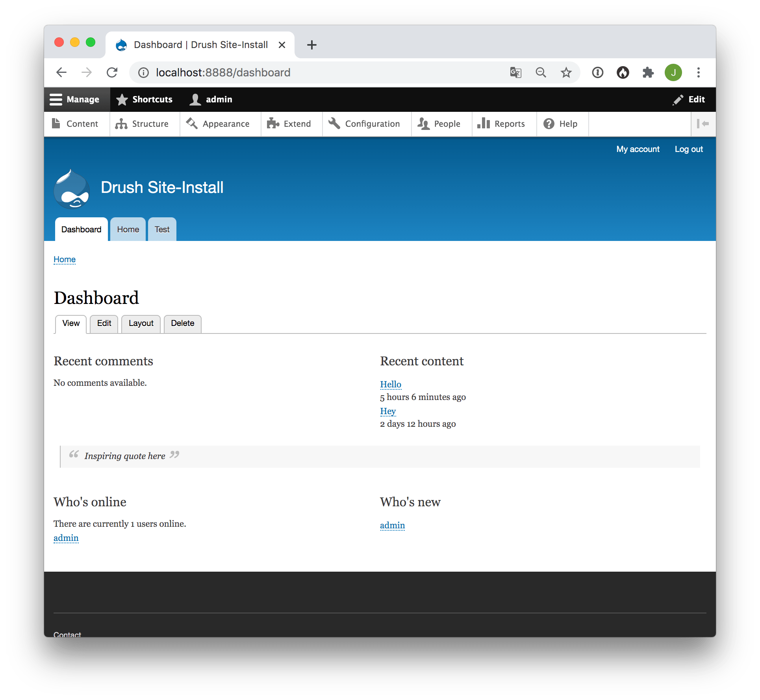Open Chrome extensions puzzle icon
The image size is (760, 700).
648,72
